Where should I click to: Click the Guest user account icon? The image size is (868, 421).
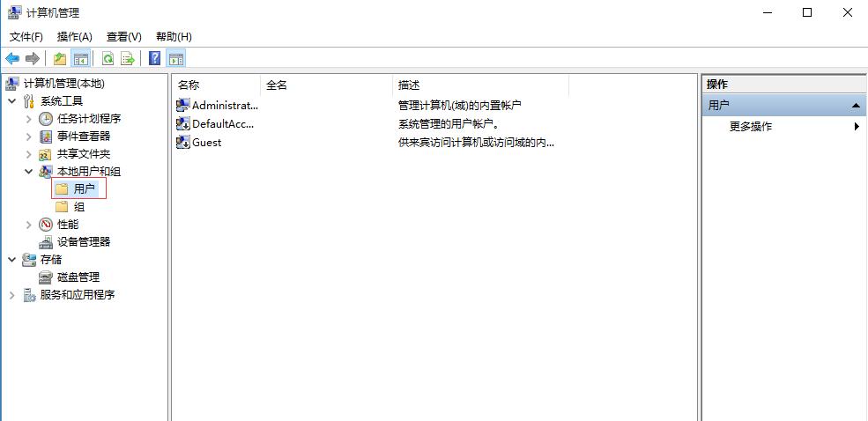pos(182,142)
